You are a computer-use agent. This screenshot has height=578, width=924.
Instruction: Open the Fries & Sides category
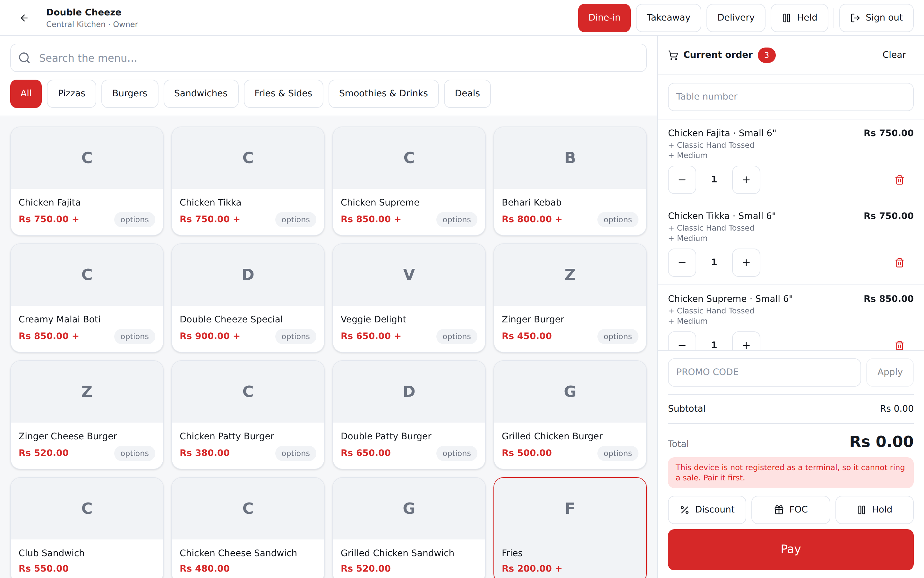(x=283, y=93)
